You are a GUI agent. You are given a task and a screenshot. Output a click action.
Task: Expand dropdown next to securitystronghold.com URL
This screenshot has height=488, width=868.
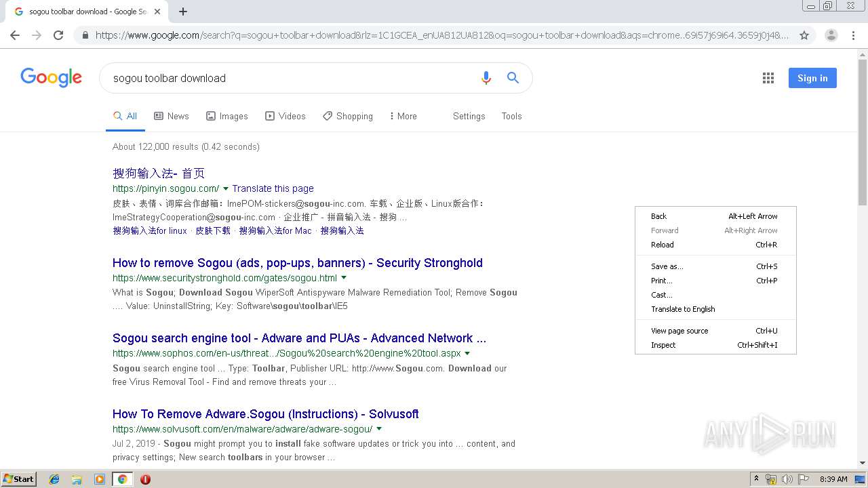[344, 278]
